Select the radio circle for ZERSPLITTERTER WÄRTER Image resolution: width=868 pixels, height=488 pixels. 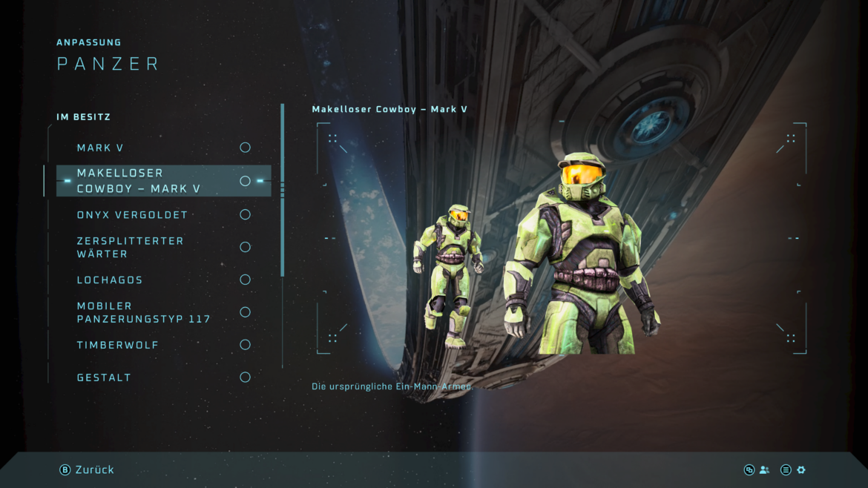(246, 247)
